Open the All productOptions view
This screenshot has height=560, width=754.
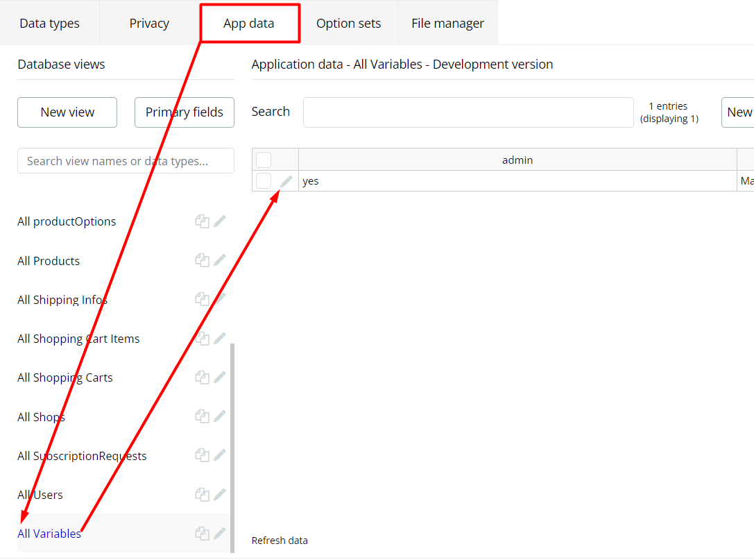pos(67,221)
